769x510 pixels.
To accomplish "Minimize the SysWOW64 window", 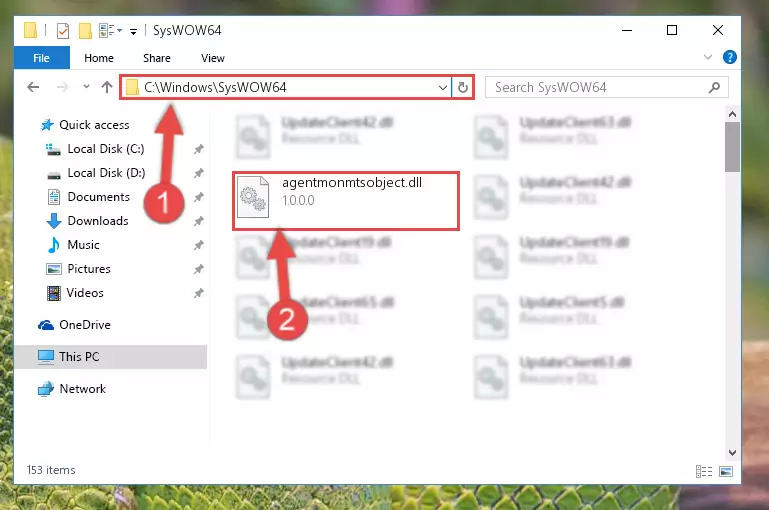I will click(627, 30).
